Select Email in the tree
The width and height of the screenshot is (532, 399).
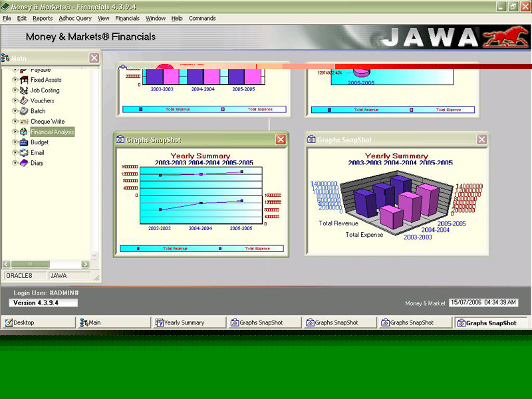37,153
